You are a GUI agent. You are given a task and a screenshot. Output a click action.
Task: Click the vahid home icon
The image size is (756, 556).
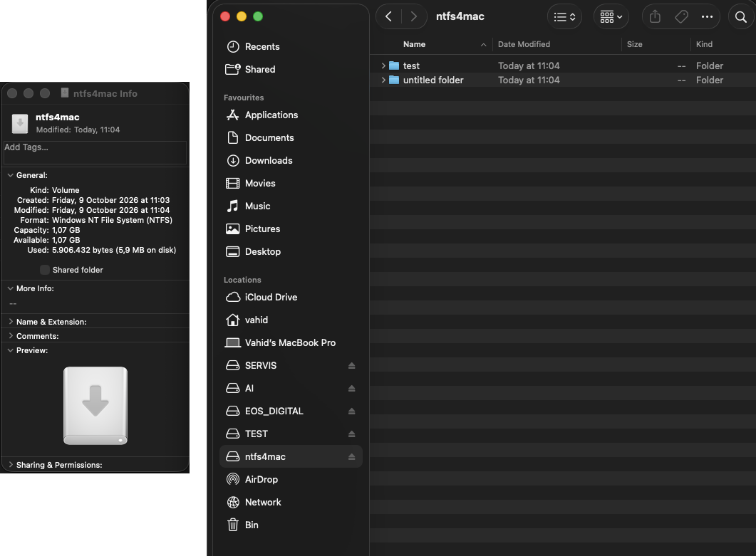pos(233,320)
